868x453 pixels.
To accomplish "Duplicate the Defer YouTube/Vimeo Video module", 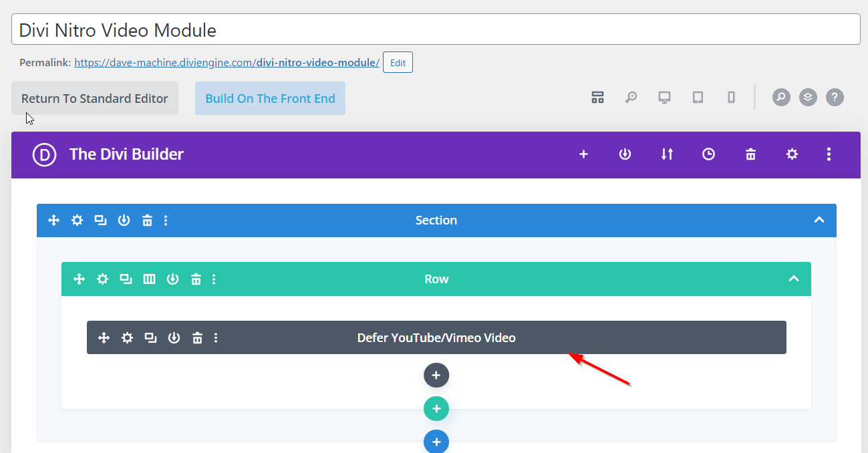I will tap(150, 337).
